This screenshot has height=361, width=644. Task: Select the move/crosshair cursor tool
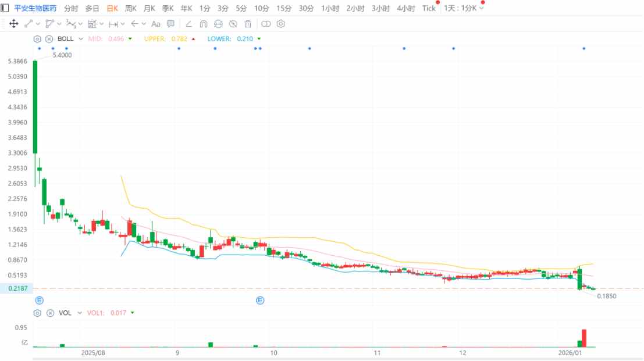[x=13, y=24]
